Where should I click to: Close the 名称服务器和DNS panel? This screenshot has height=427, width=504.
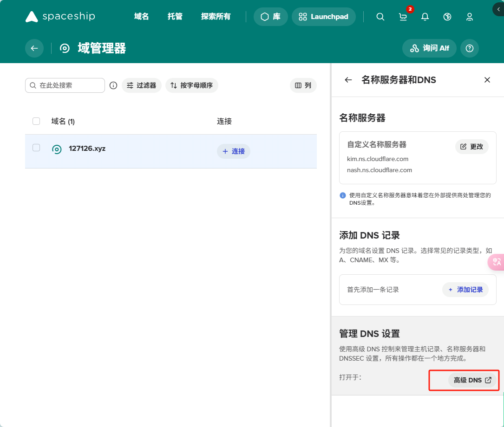click(x=487, y=80)
